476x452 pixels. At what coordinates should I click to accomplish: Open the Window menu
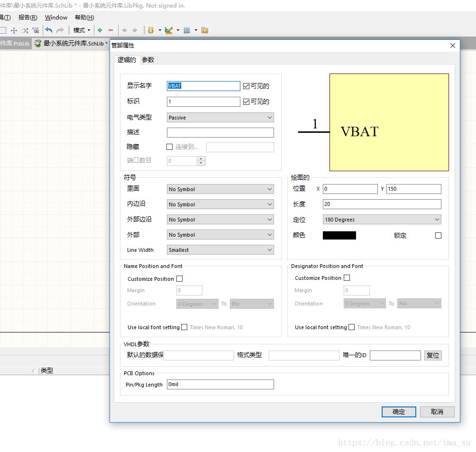click(x=56, y=18)
